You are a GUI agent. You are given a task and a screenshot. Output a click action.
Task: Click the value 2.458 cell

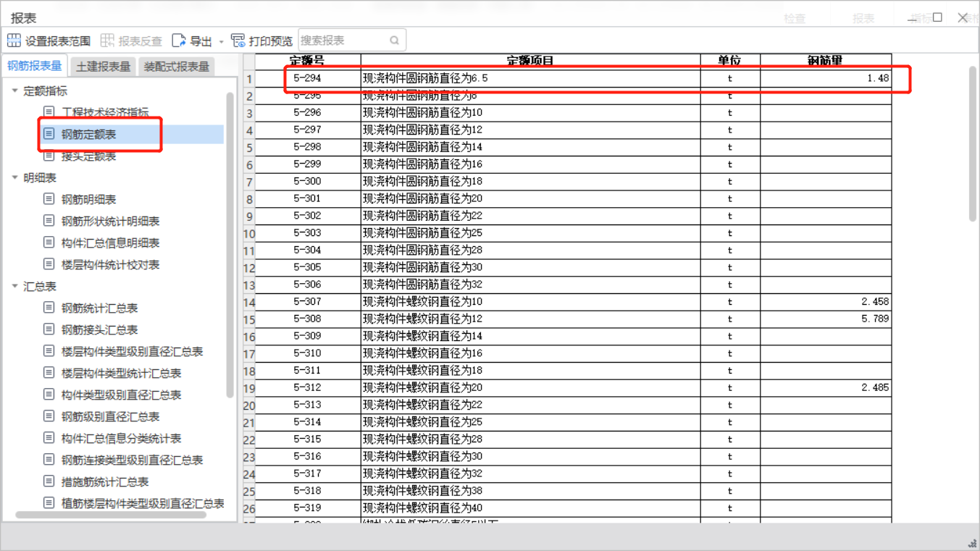click(x=826, y=301)
